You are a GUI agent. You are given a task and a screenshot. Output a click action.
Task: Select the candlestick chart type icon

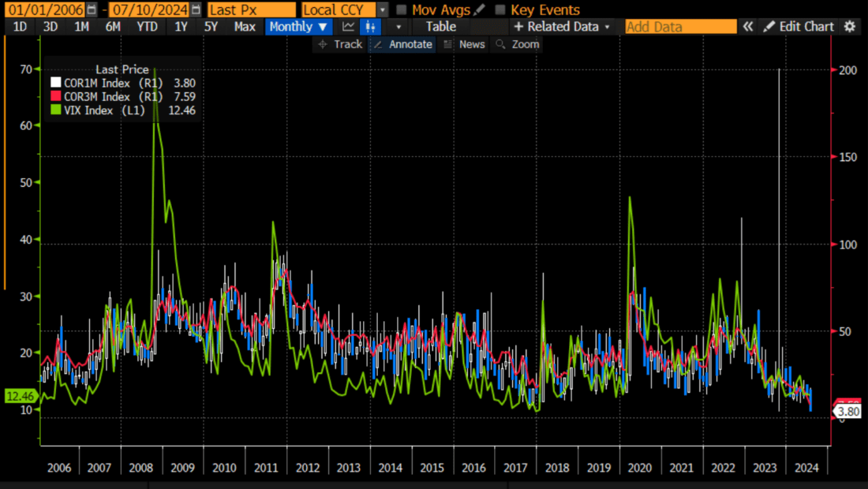pos(369,26)
